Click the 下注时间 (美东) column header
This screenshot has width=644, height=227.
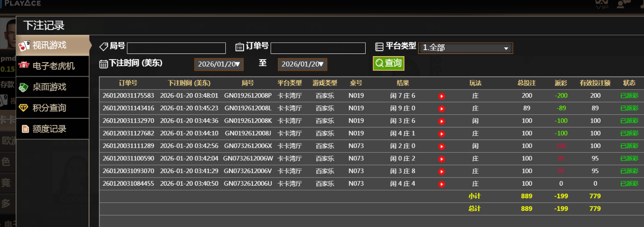coord(189,83)
